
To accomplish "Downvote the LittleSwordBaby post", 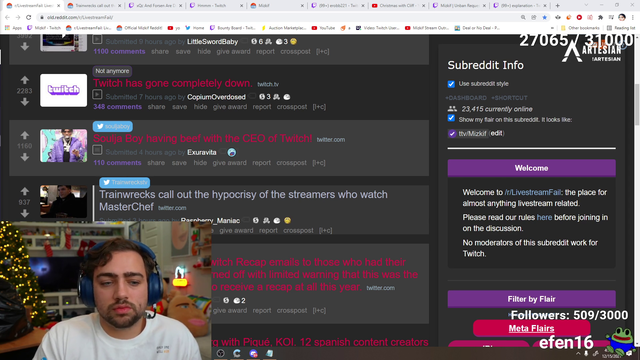I will (24, 47).
